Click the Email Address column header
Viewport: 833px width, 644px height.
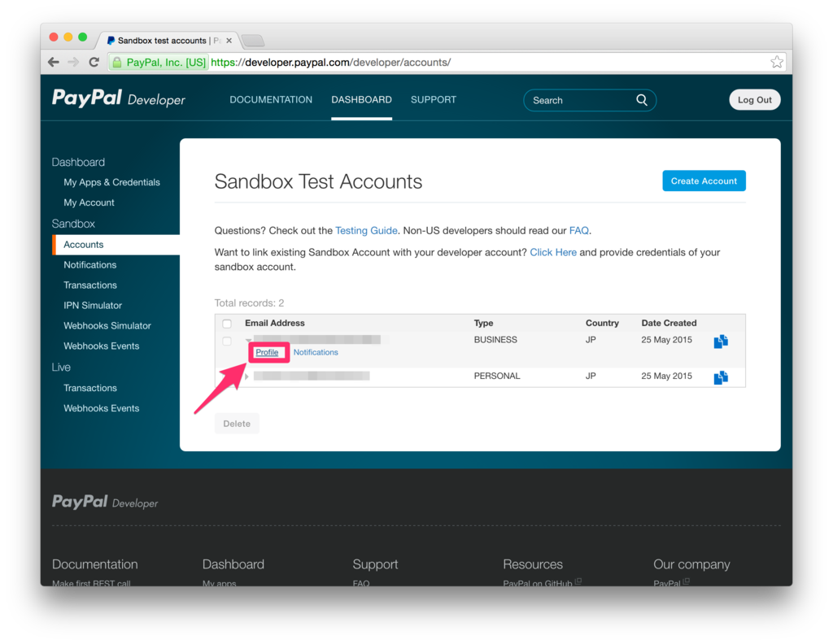tap(275, 323)
